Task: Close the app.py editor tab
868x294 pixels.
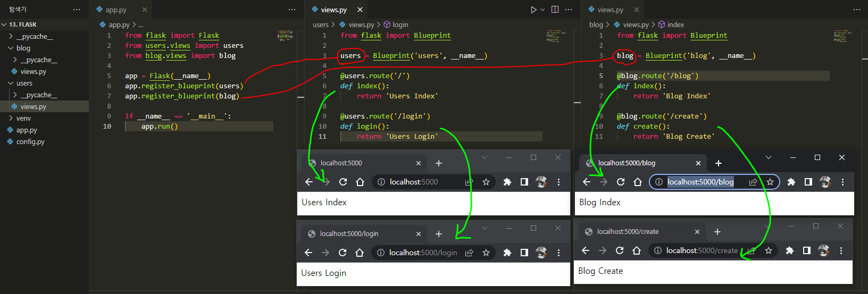Action: point(145,10)
